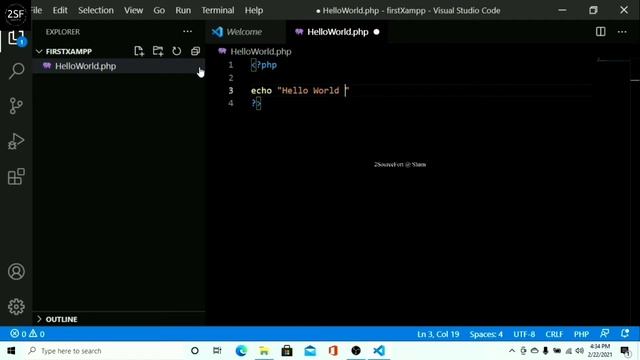Screen dimensions: 640x360
Task: Open Microsoft Store from taskbar
Action: pos(287,351)
